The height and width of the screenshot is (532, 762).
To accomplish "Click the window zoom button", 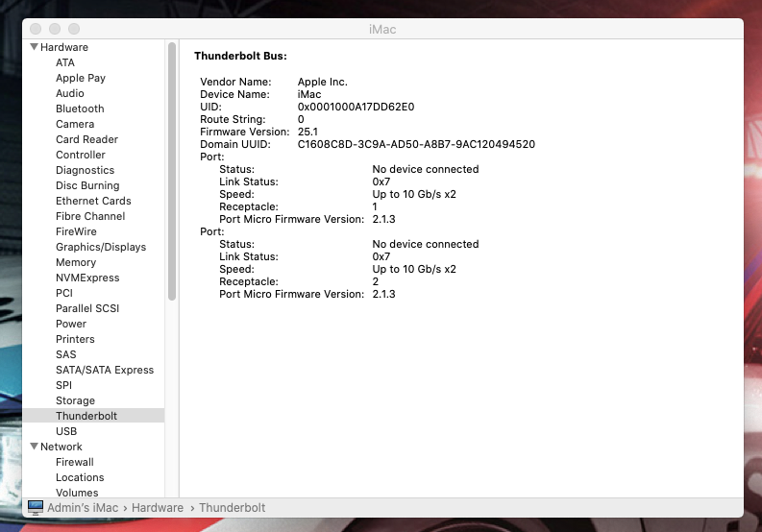I will click(74, 29).
